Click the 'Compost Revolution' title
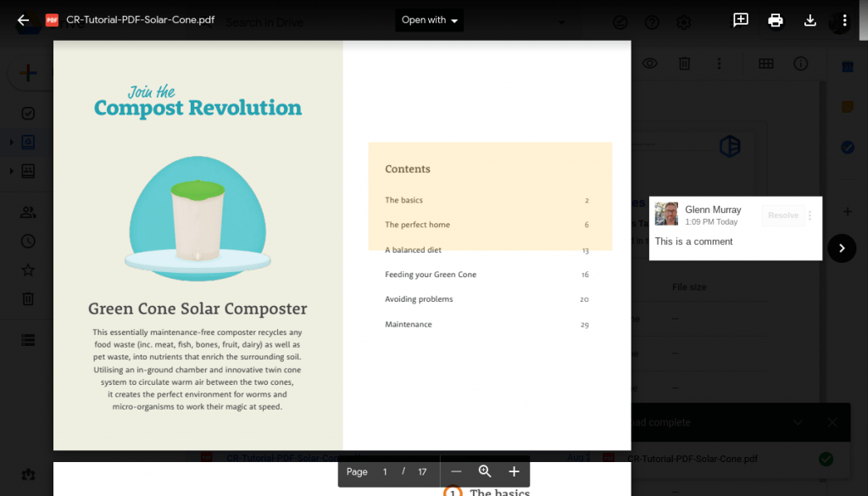The width and height of the screenshot is (868, 496). click(198, 108)
